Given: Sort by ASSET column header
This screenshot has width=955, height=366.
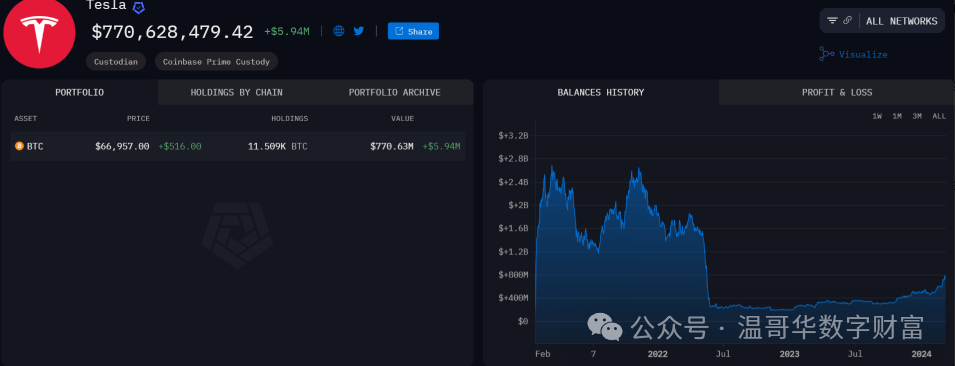Looking at the screenshot, I should (26, 119).
